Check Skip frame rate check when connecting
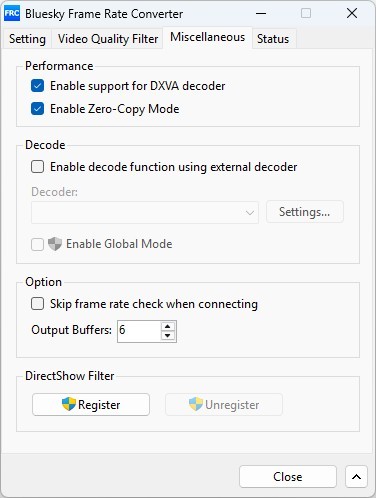Viewport: 376px width, 498px height. (37, 304)
